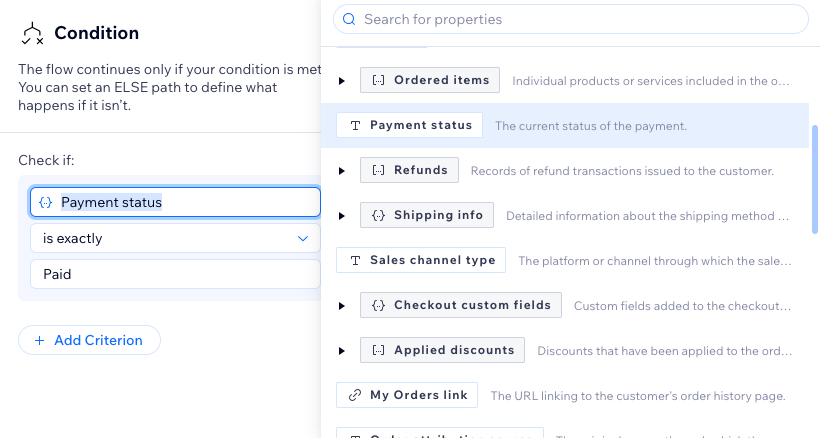820x438 pixels.
Task: Focus the Search for properties field
Action: pos(571,19)
